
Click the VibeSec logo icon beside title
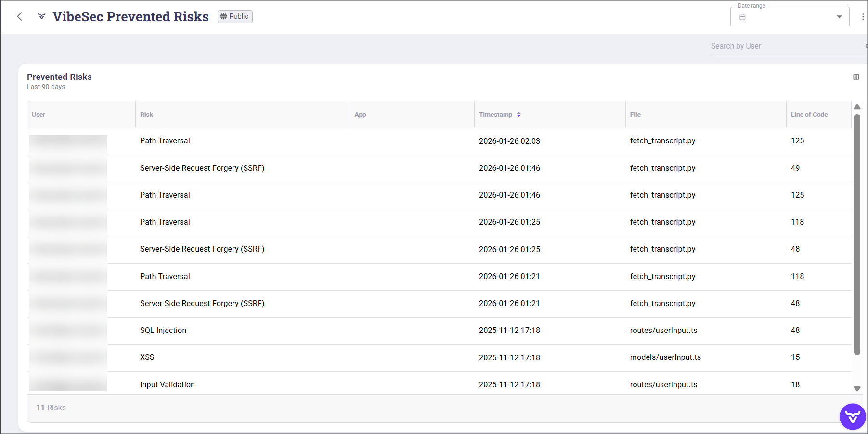tap(42, 17)
